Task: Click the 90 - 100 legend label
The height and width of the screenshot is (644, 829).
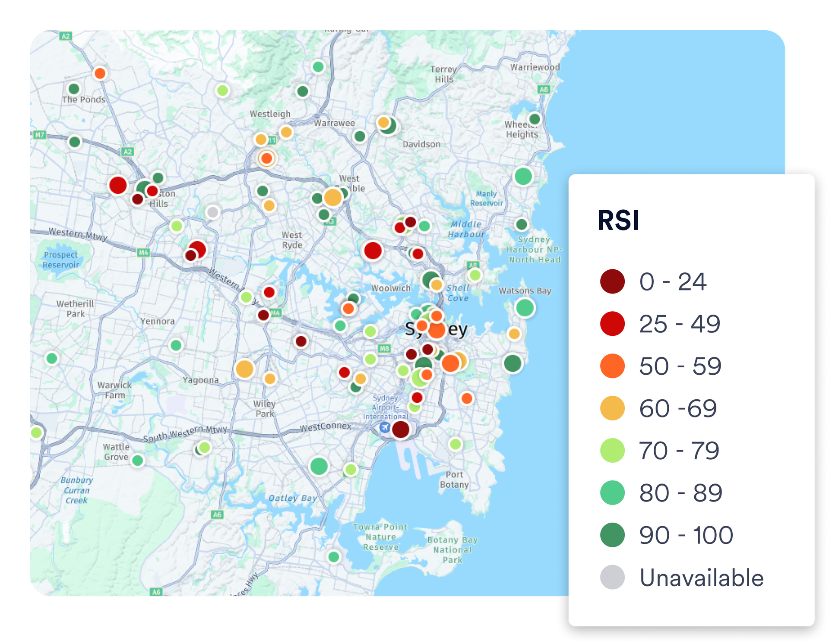Action: 686,535
